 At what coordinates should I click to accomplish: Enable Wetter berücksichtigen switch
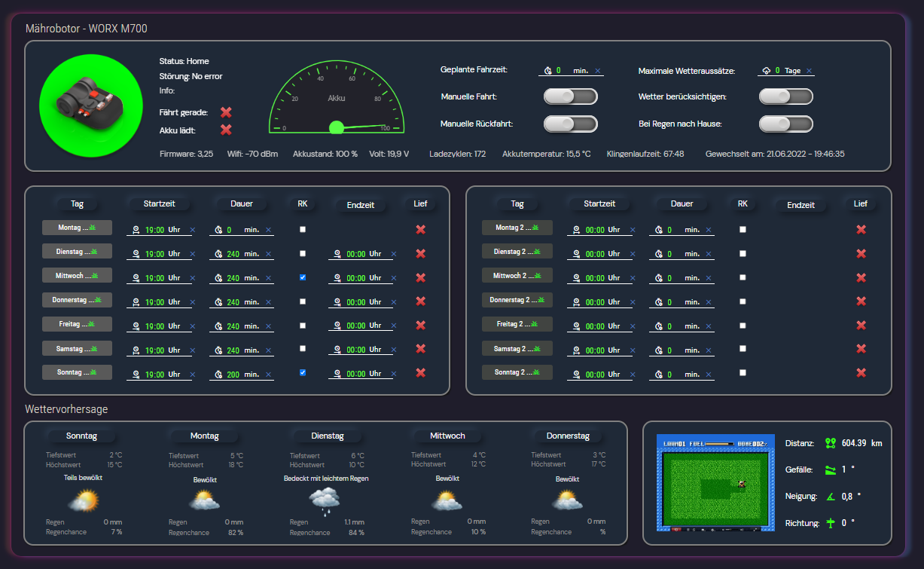[785, 96]
